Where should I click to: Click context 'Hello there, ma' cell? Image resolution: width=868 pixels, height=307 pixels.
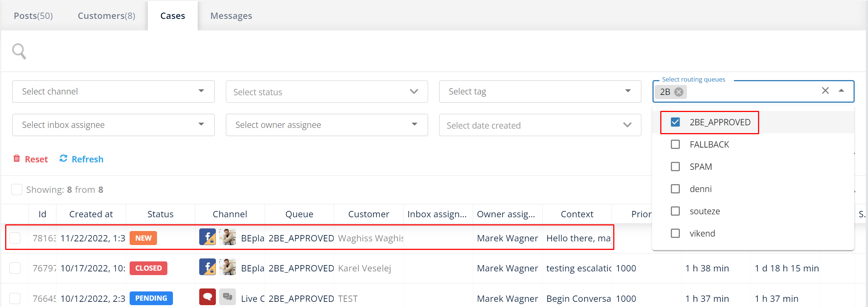point(578,238)
